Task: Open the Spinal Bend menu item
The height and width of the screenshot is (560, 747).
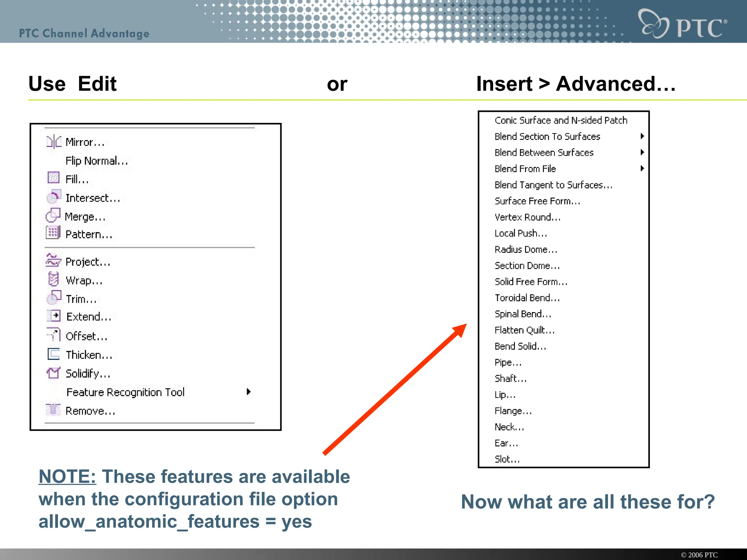Action: tap(523, 314)
